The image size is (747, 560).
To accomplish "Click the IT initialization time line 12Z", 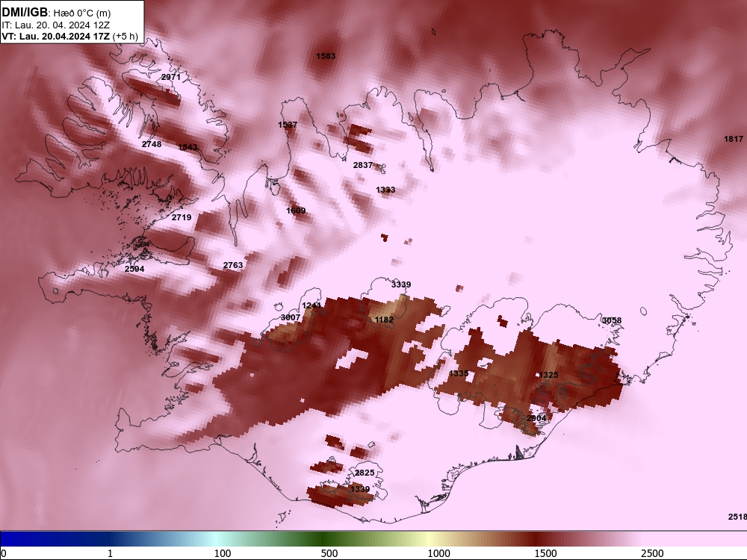I will click(x=56, y=25).
